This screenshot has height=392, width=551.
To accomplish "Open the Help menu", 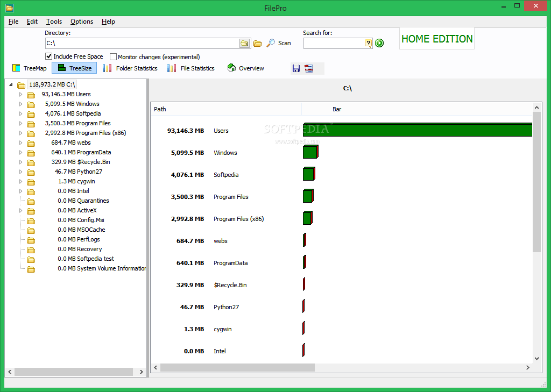I will tap(108, 22).
